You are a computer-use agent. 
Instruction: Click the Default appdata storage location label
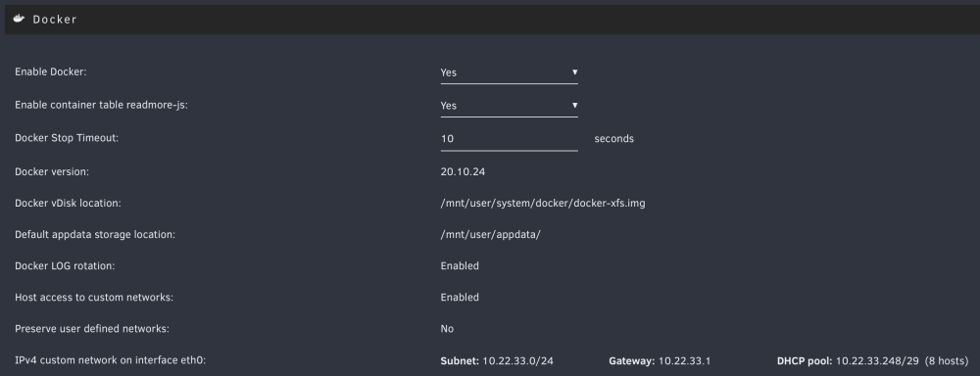pyautogui.click(x=95, y=234)
